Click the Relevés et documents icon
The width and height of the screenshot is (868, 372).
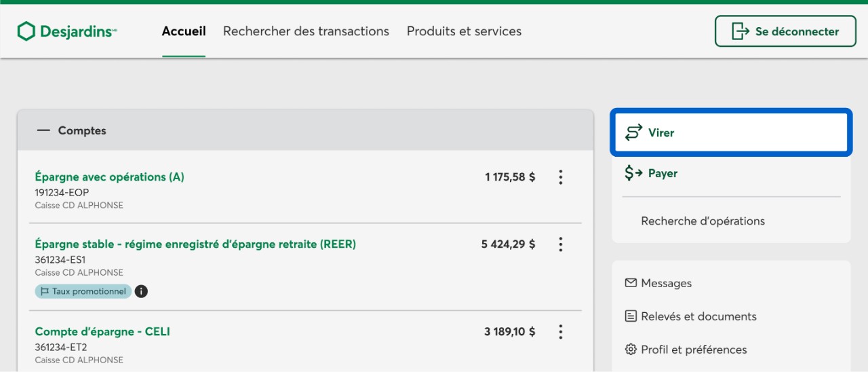631,316
